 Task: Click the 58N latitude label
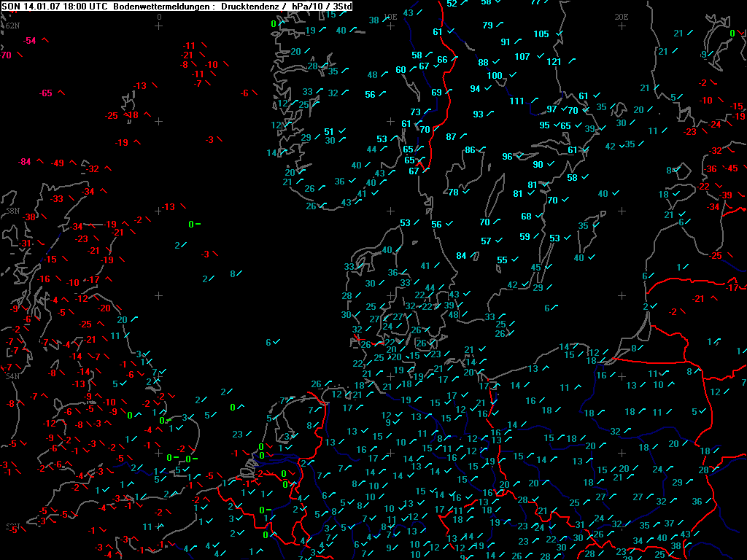pyautogui.click(x=12, y=210)
